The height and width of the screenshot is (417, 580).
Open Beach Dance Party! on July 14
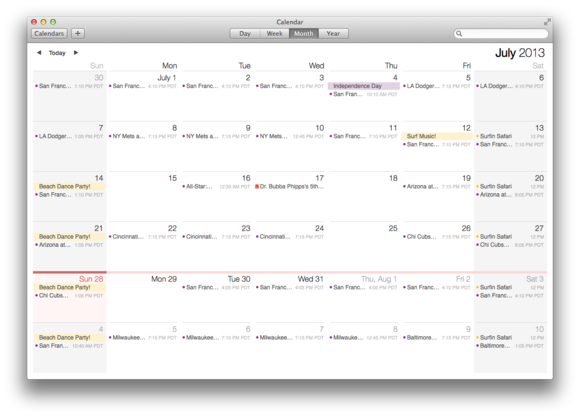(x=69, y=186)
